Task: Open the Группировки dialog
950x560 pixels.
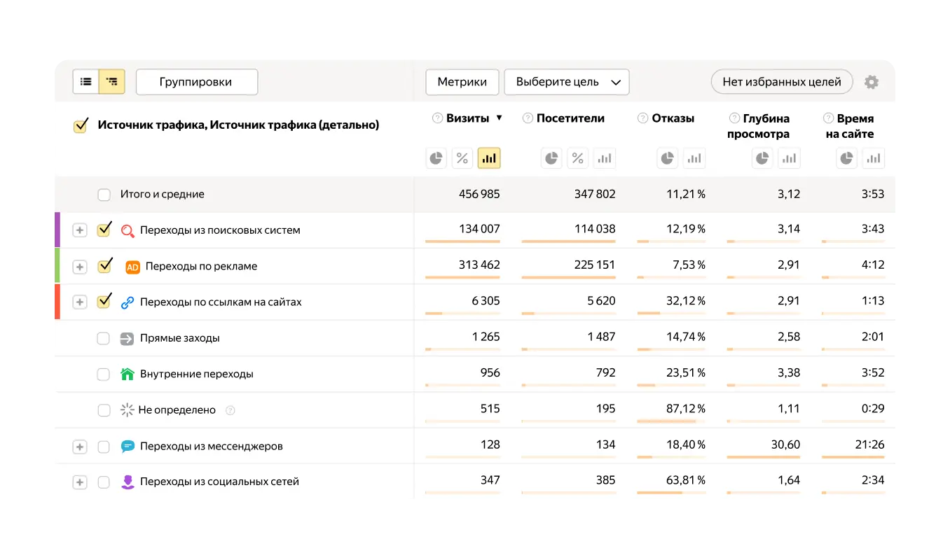Action: tap(196, 82)
